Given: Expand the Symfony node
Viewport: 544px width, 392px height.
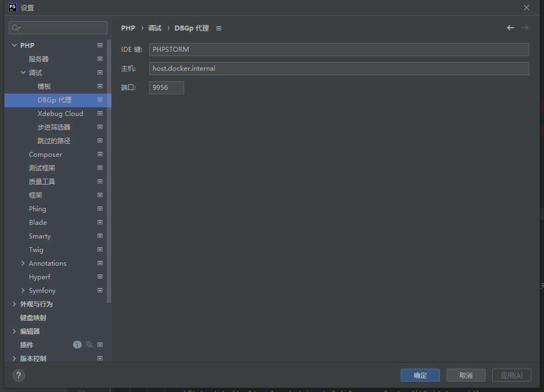Looking at the screenshot, I should 23,290.
